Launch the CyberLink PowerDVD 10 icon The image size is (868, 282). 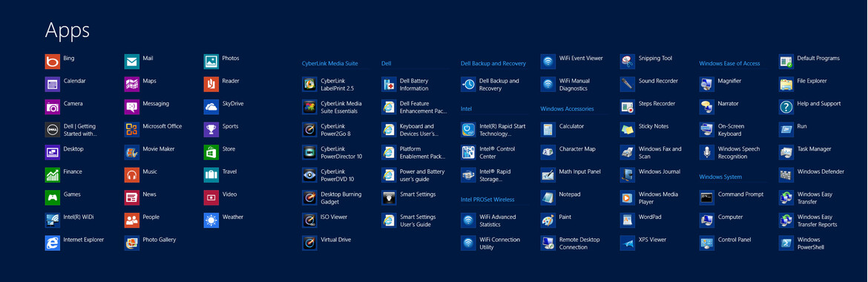point(310,175)
